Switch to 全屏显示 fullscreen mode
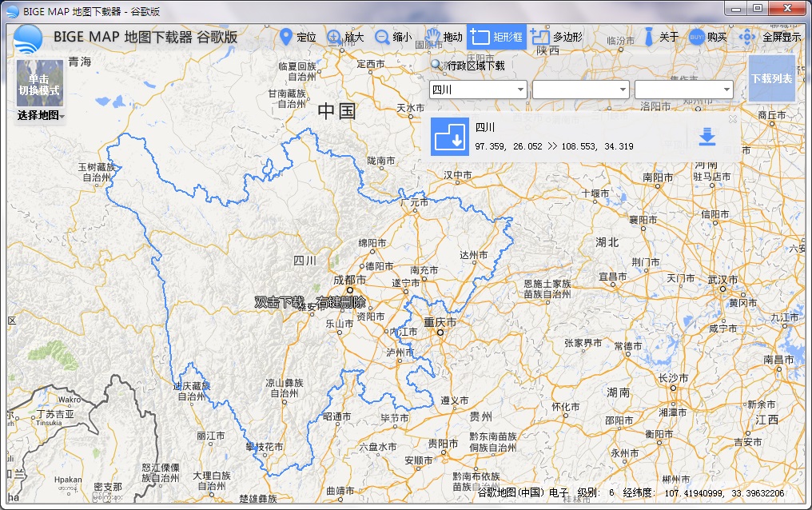812x510 pixels. pyautogui.click(x=770, y=37)
